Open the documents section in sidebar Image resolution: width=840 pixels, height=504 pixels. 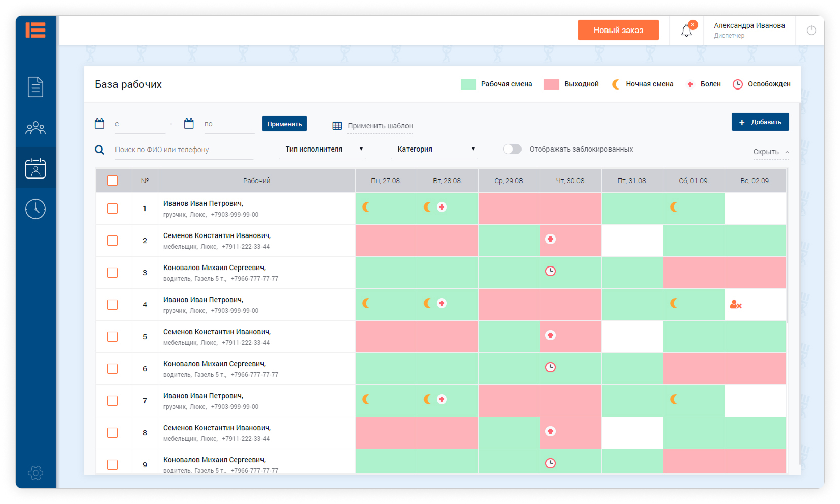(x=36, y=87)
